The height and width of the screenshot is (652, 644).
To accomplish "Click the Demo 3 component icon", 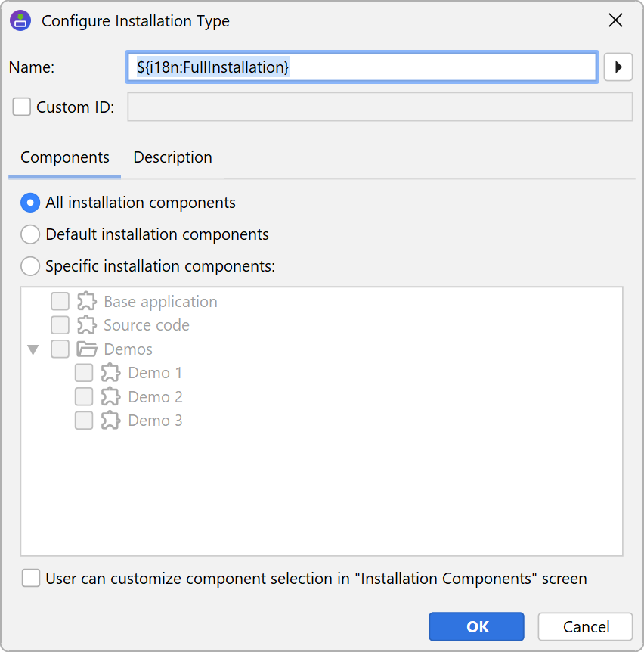I will (111, 421).
